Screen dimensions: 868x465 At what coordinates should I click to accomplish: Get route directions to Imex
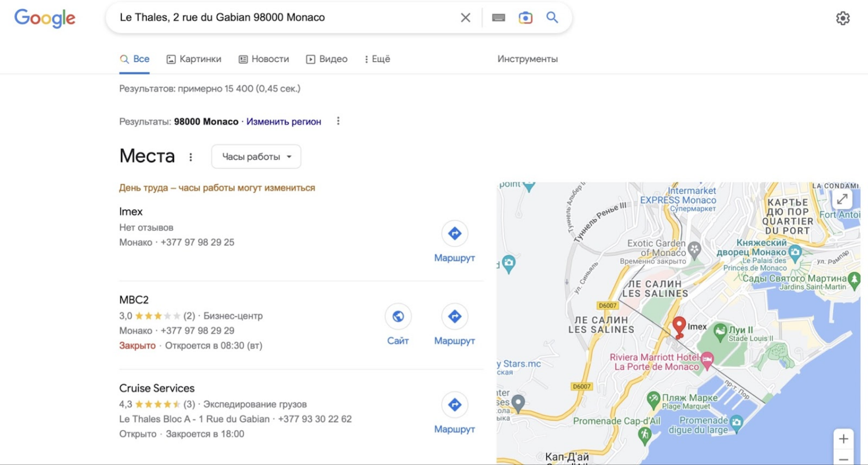click(454, 233)
